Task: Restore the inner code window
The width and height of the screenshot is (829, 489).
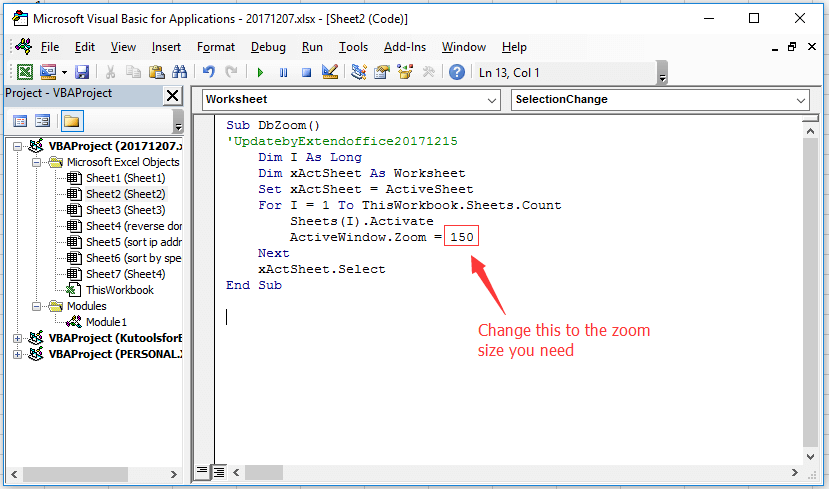Action: [x=791, y=47]
